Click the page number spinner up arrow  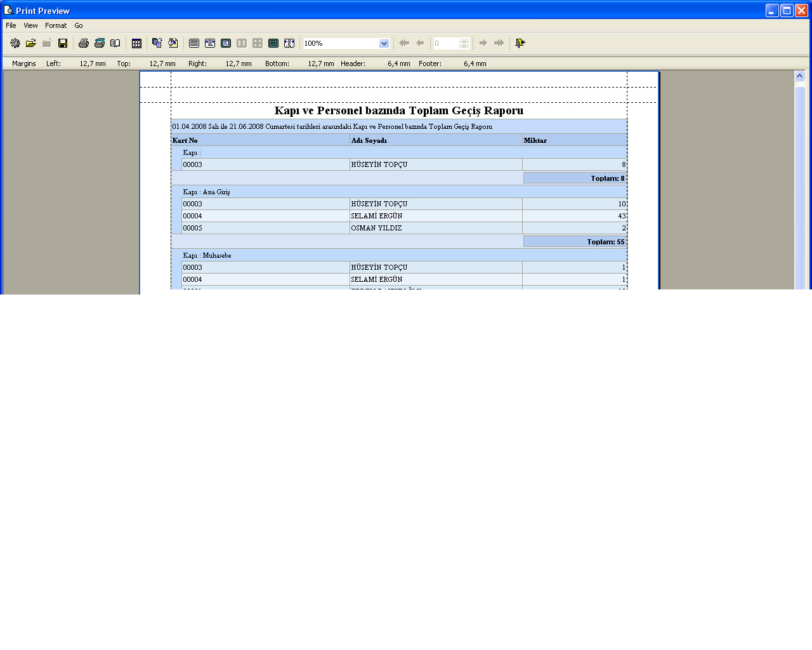[464, 41]
